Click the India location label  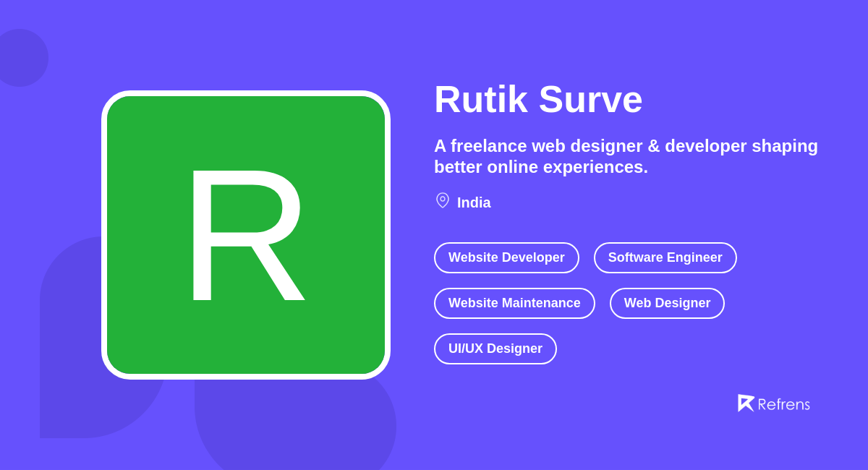click(474, 202)
